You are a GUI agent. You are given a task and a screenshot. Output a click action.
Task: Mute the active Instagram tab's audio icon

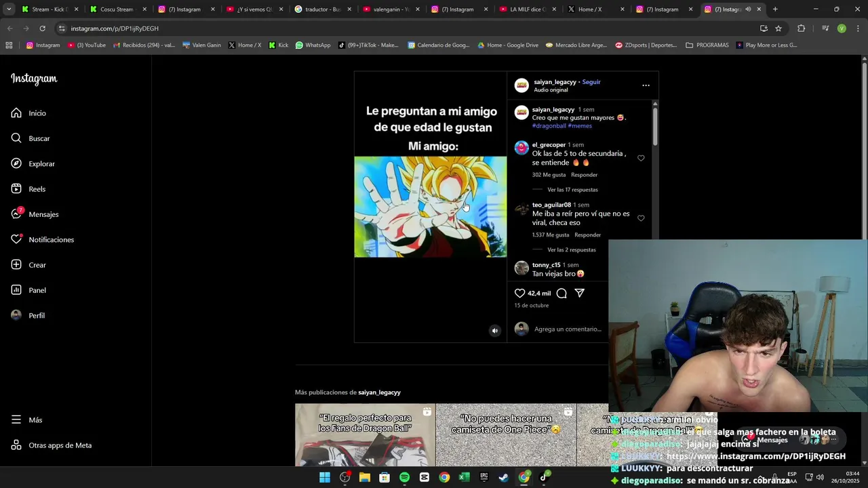click(748, 9)
